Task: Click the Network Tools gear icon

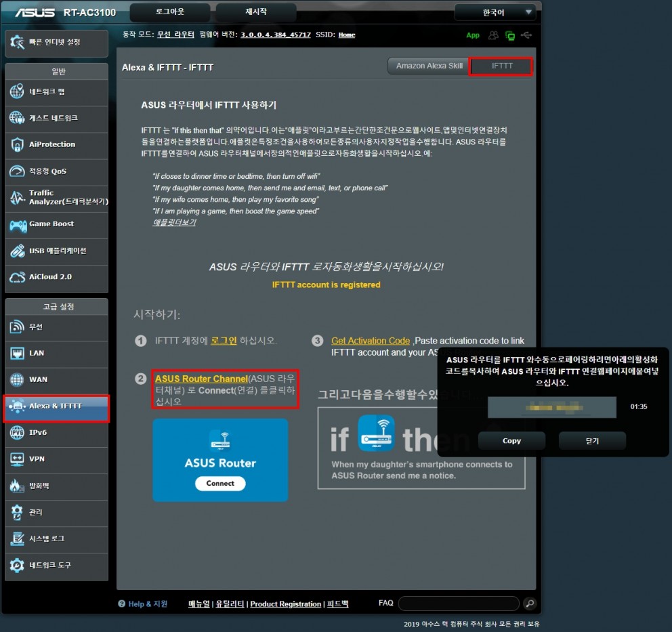Action: pyautogui.click(x=17, y=565)
